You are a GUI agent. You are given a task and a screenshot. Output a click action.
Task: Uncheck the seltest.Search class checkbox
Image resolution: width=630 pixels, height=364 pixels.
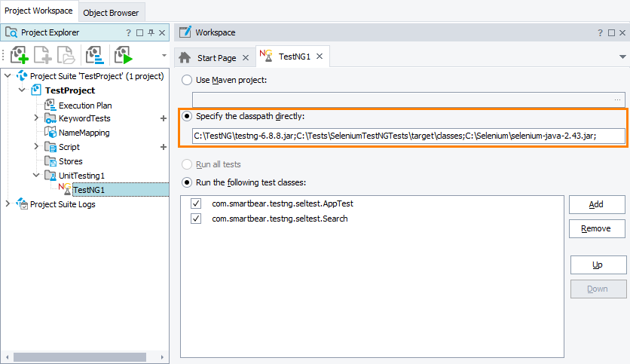pyautogui.click(x=196, y=219)
